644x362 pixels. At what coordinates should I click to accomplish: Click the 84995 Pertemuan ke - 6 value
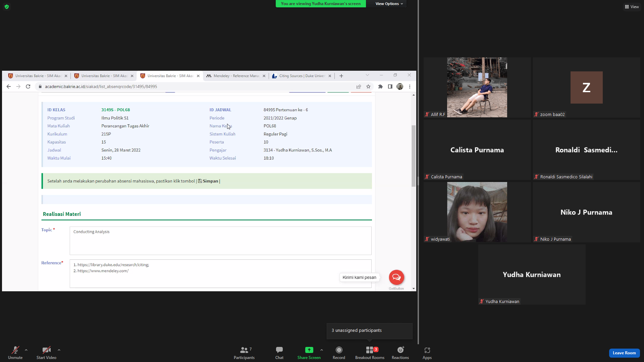click(285, 110)
